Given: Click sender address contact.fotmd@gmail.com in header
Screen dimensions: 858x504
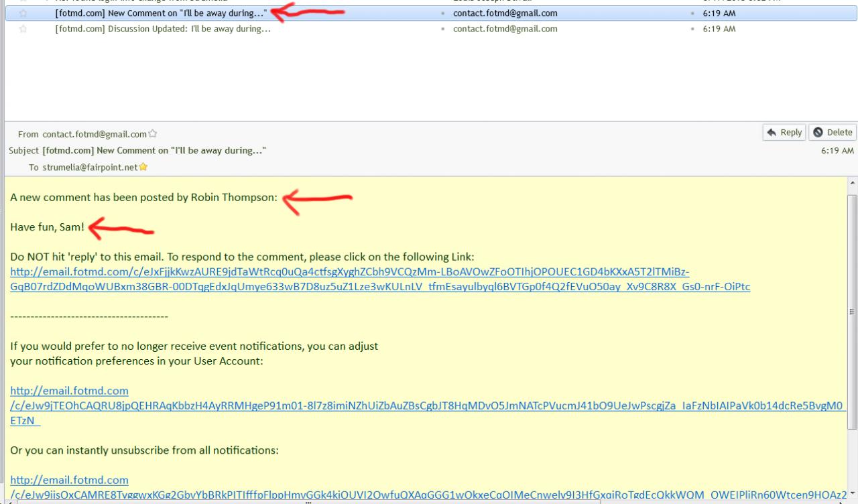Looking at the screenshot, I should [x=95, y=134].
